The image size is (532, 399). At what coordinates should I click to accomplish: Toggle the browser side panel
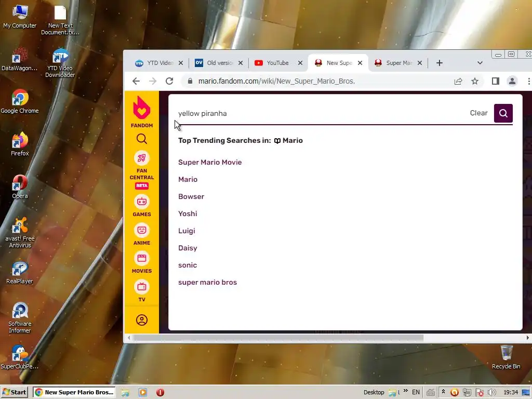tap(495, 81)
